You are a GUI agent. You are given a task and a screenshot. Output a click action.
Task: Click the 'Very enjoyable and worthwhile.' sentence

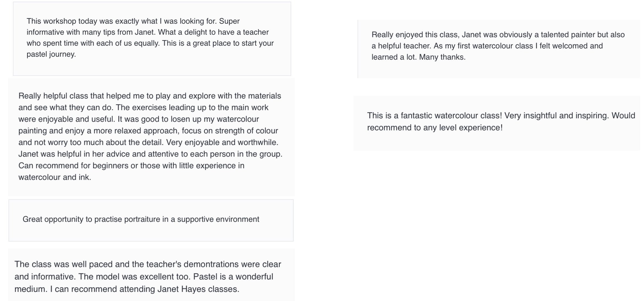pos(222,142)
